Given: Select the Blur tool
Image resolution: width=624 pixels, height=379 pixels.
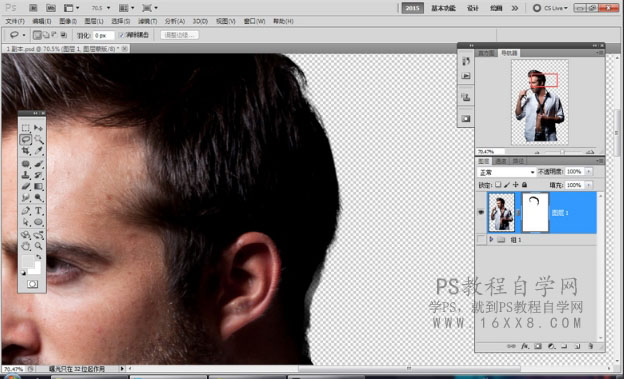Looking at the screenshot, I should [26, 197].
